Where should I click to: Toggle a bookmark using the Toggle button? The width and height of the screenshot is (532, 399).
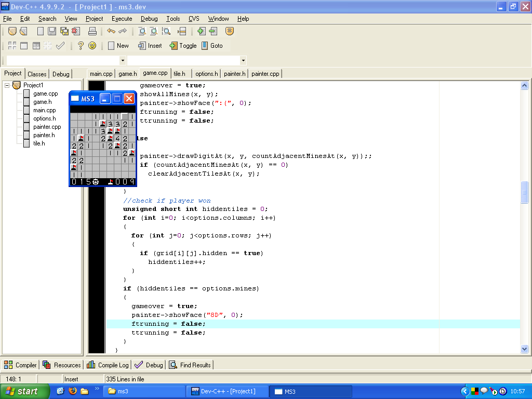tap(183, 46)
